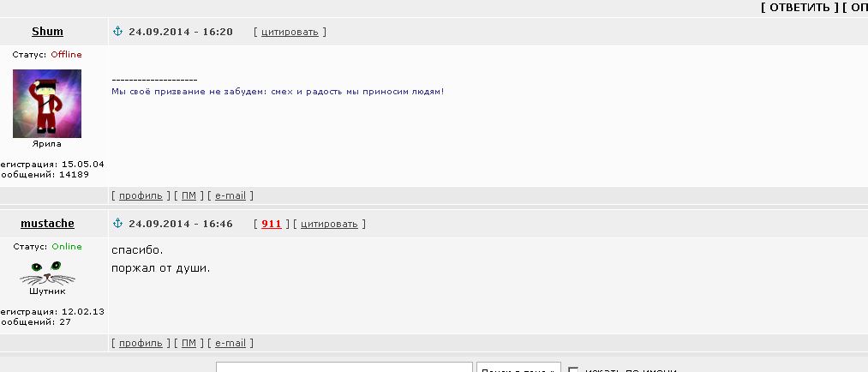Click the anchor icon beside mustache's post date

(118, 224)
